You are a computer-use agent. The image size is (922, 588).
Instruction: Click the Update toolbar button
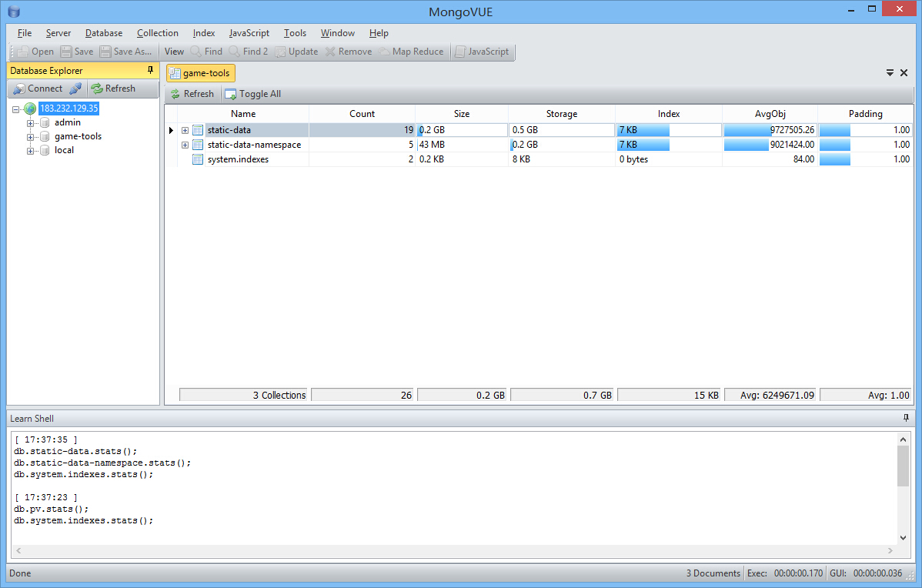(x=296, y=52)
